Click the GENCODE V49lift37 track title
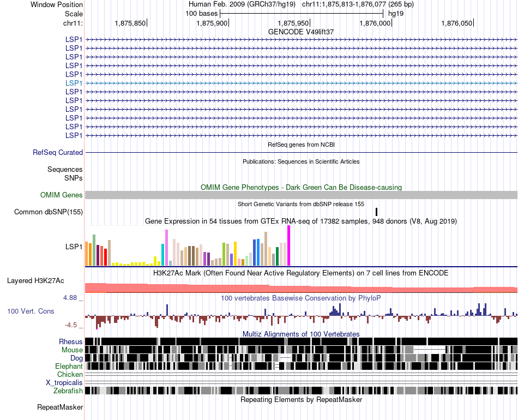 click(301, 32)
